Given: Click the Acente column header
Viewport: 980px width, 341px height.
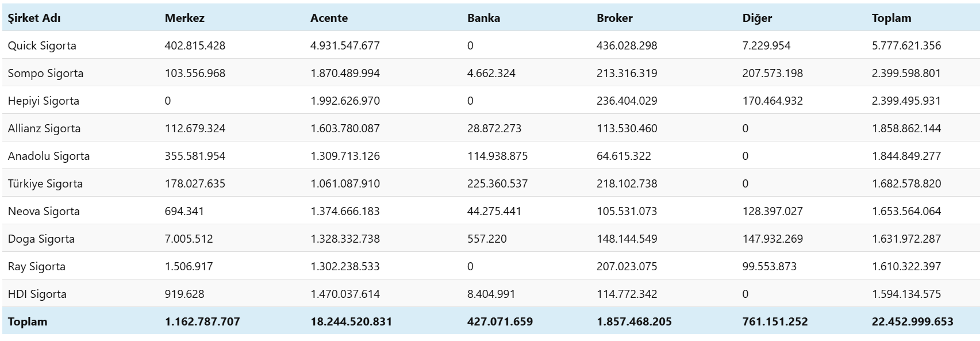Looking at the screenshot, I should point(329,18).
